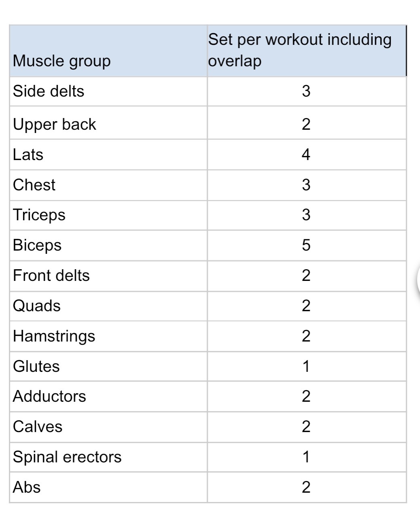Screen dimensions: 420x523
Task: Select the Glutes set value 1
Action: 306,367
